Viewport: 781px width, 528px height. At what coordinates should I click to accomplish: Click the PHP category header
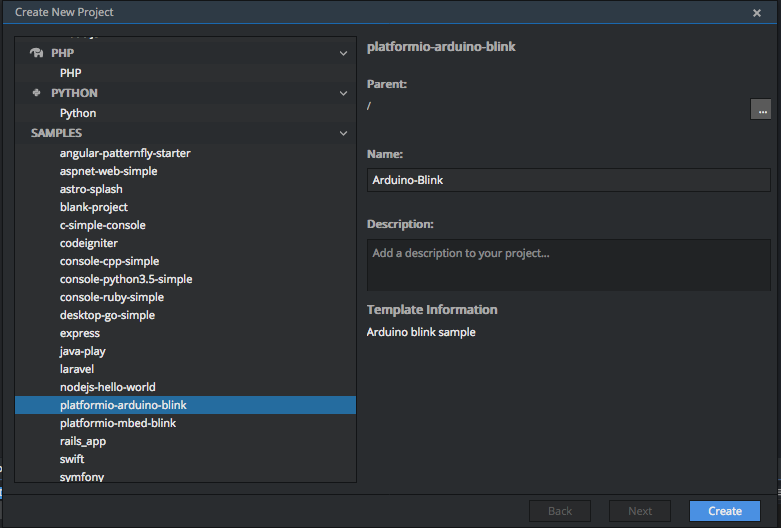(x=185, y=53)
